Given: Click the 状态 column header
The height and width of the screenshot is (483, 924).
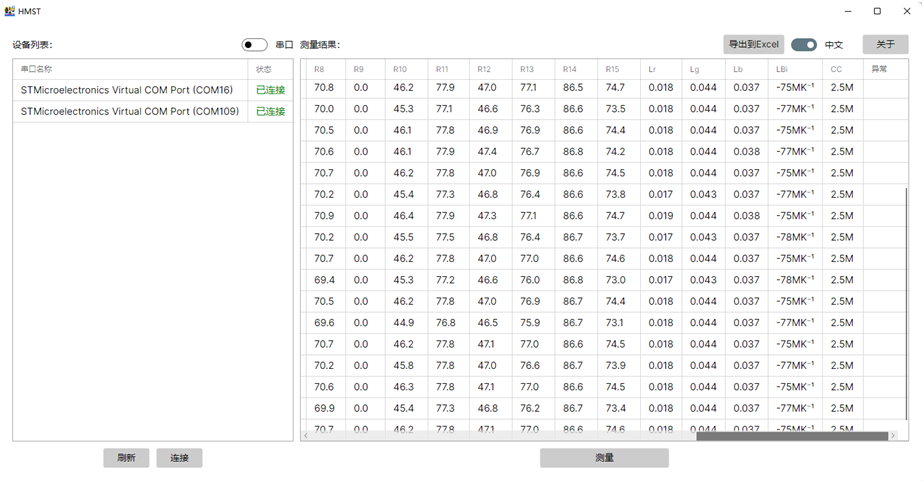Looking at the screenshot, I should (263, 70).
